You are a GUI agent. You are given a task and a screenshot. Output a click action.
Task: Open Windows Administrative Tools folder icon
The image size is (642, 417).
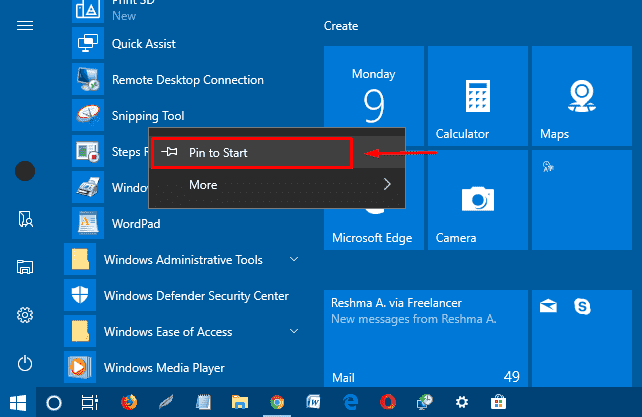[x=80, y=259]
